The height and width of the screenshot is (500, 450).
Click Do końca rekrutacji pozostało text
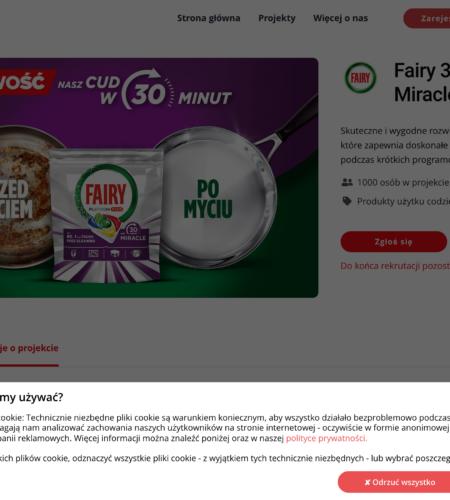(x=395, y=266)
